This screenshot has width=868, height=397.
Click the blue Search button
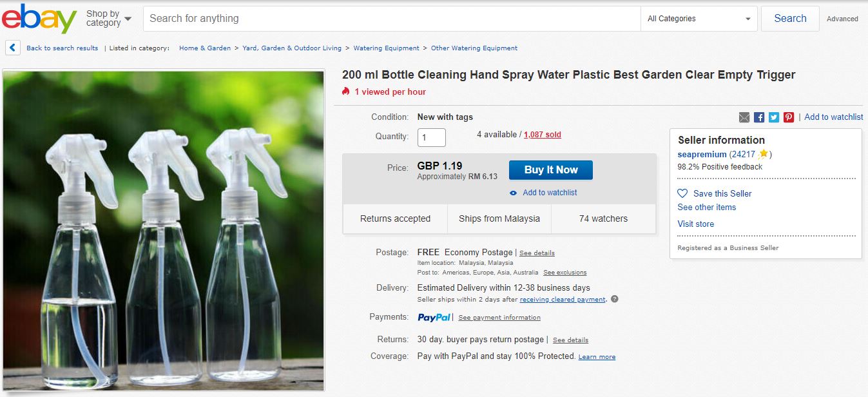point(790,19)
